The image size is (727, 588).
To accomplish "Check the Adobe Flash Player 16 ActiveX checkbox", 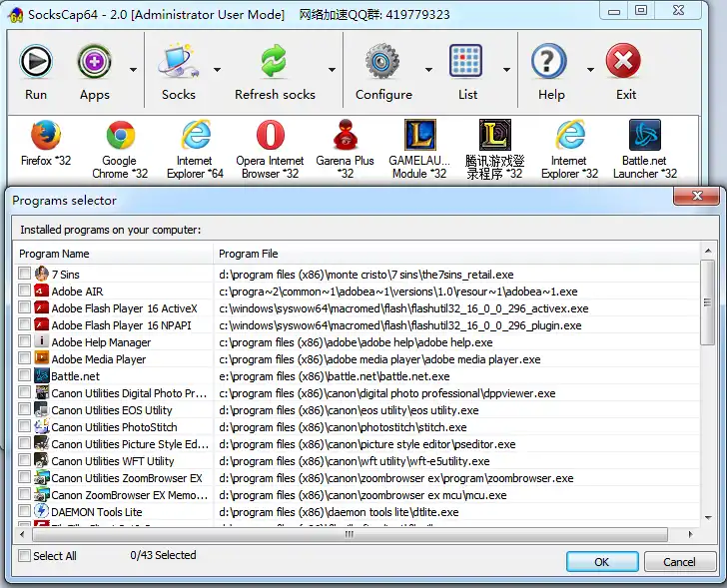I will click(x=24, y=307).
